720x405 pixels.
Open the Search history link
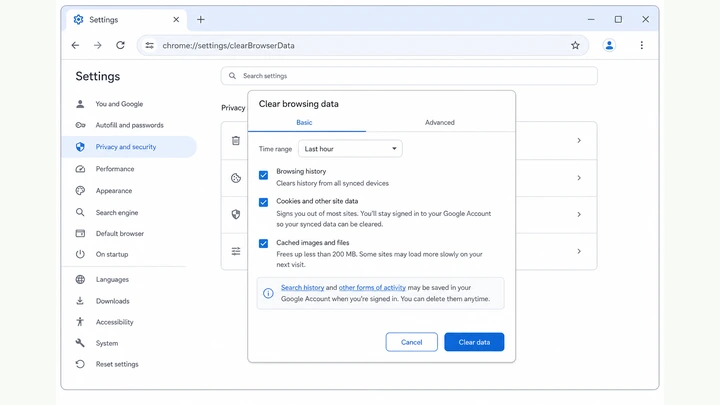pyautogui.click(x=303, y=287)
